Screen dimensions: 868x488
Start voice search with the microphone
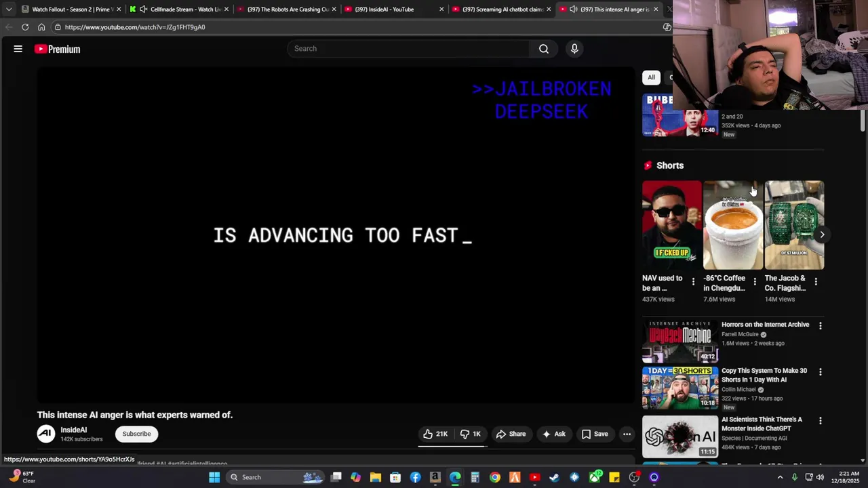point(574,49)
